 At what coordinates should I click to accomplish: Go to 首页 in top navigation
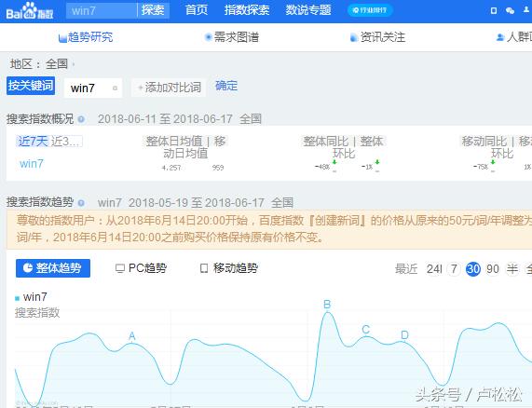click(x=197, y=10)
